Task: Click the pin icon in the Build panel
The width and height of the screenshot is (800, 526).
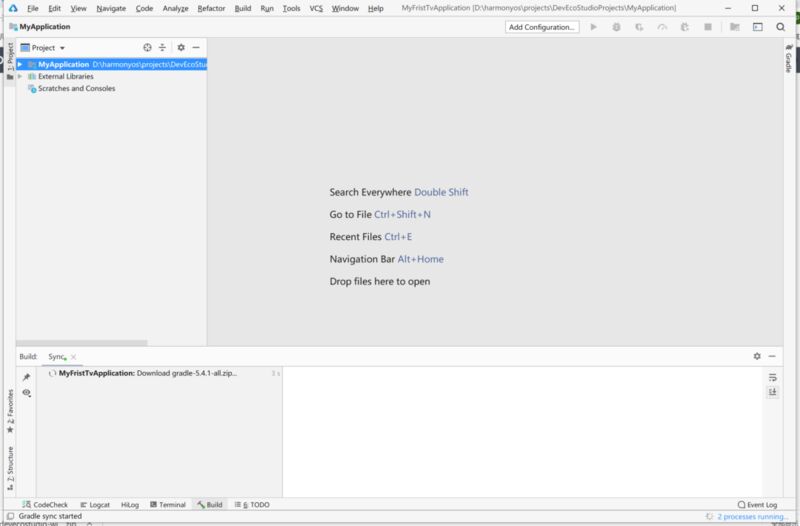Action: [x=27, y=377]
